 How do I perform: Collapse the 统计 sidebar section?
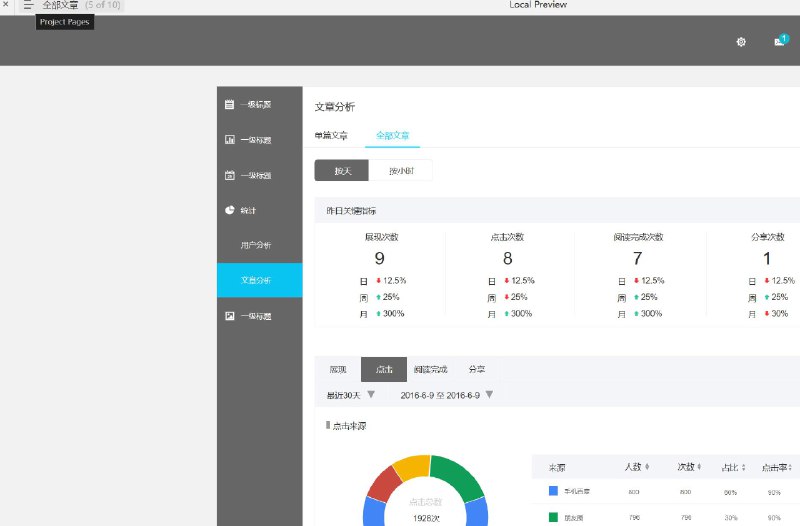point(260,210)
